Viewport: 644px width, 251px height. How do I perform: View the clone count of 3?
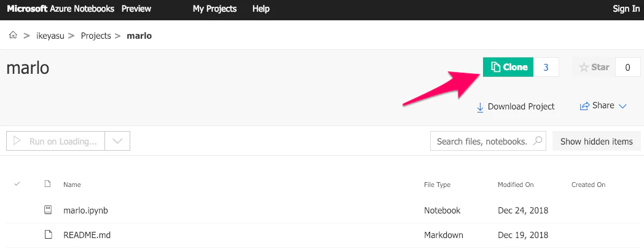point(546,67)
